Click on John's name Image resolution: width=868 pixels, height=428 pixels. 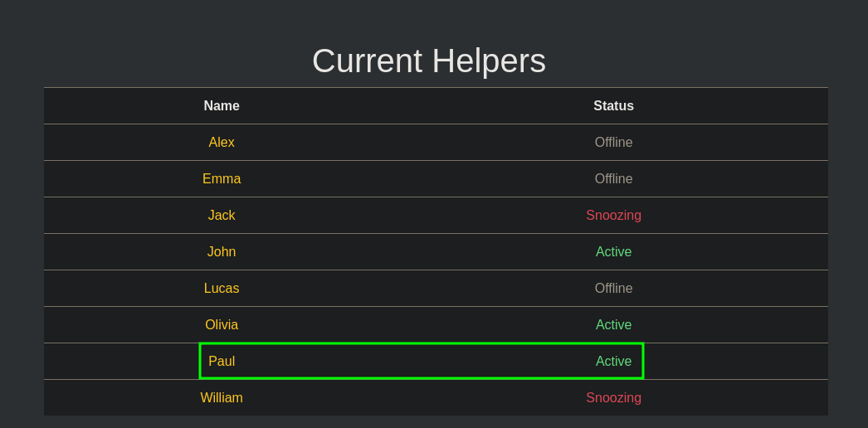222,251
